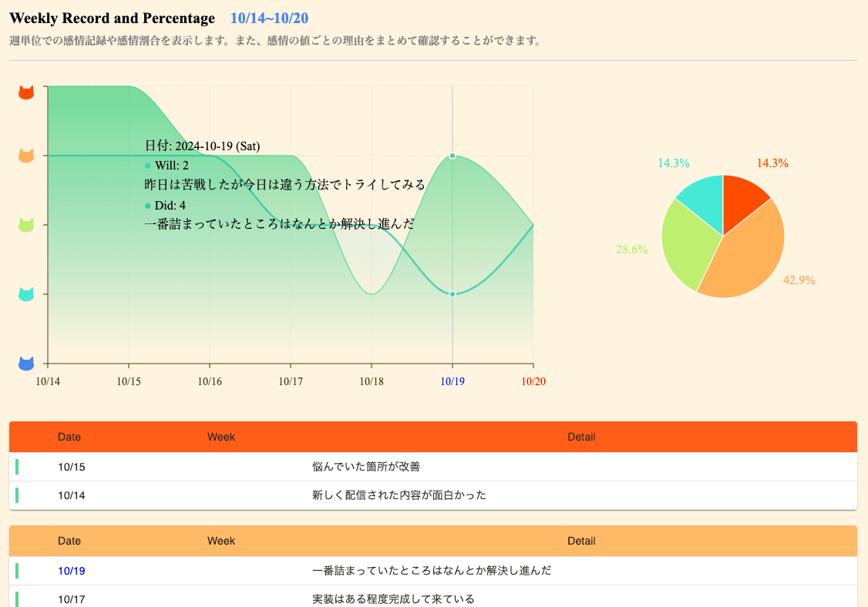Click the lime green cat icon on the chart axis
This screenshot has width=868, height=607.
26,225
